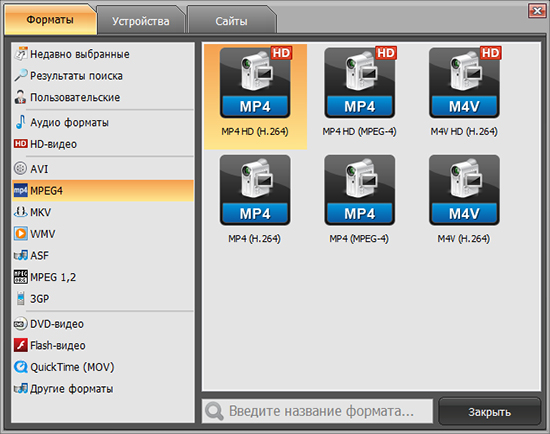Focus the format name search field

point(317,411)
